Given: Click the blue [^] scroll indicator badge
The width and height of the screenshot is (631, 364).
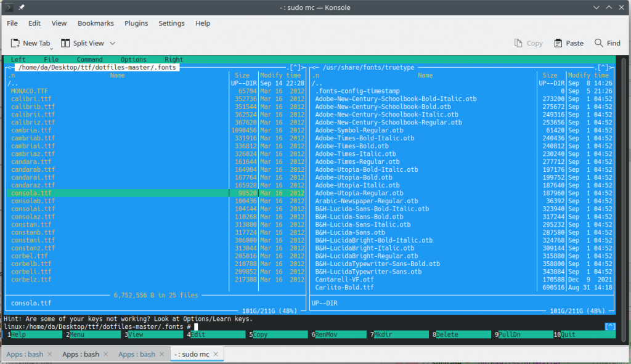Looking at the screenshot, I should point(610,326).
